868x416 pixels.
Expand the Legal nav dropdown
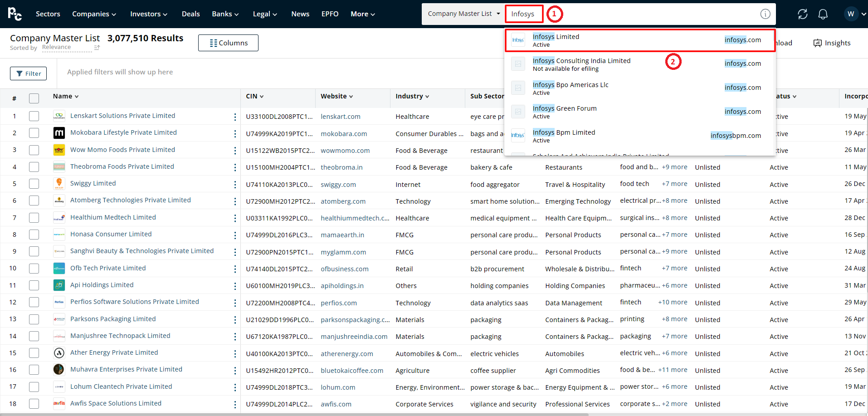[x=265, y=14]
